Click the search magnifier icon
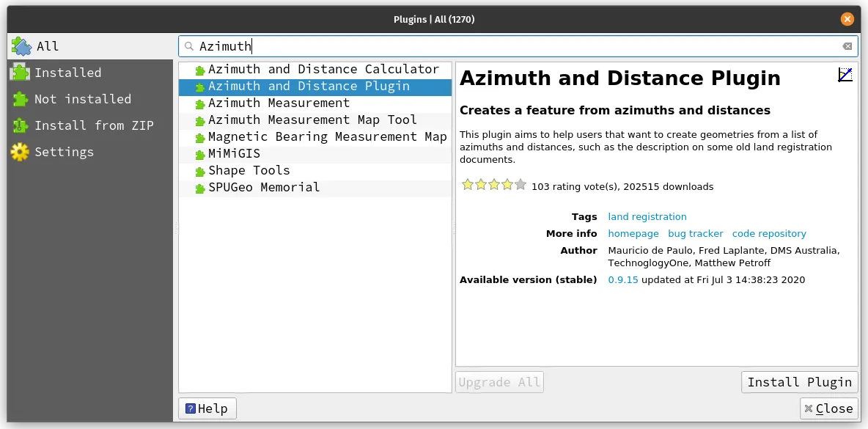868x429 pixels. pos(190,45)
